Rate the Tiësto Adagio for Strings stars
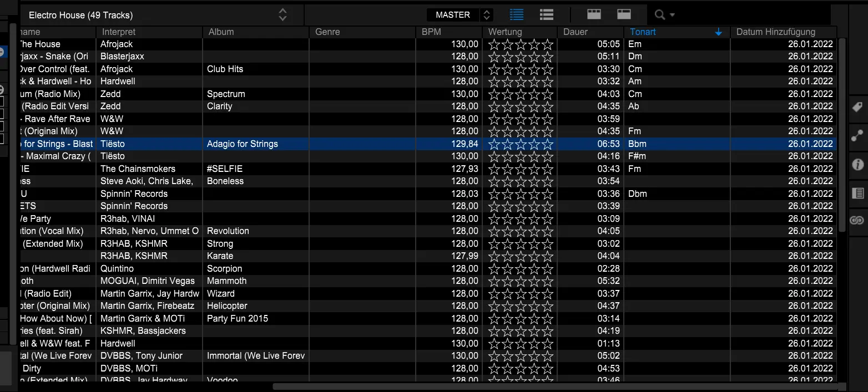The image size is (868, 392). pos(520,144)
